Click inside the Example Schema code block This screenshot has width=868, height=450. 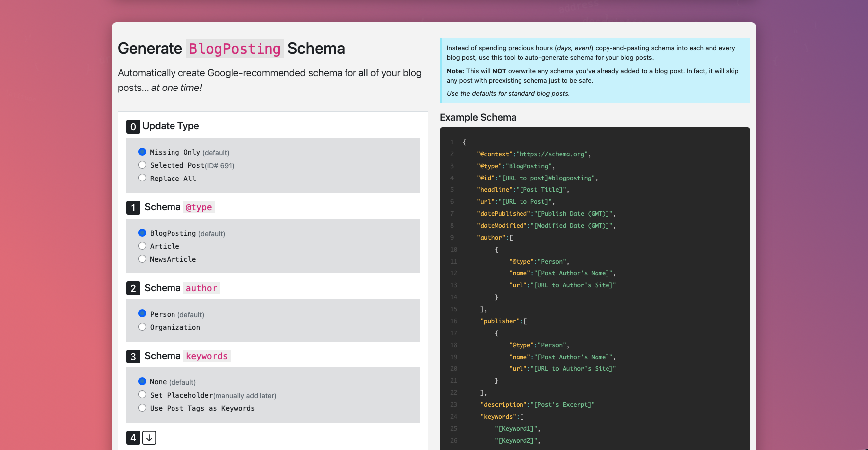tap(595, 288)
